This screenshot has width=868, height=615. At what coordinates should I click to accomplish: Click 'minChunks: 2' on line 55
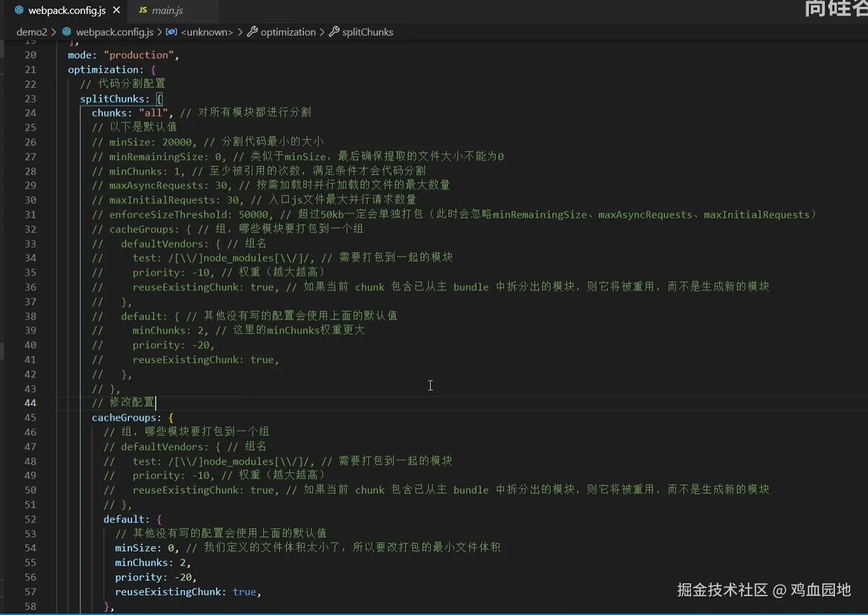coord(151,563)
